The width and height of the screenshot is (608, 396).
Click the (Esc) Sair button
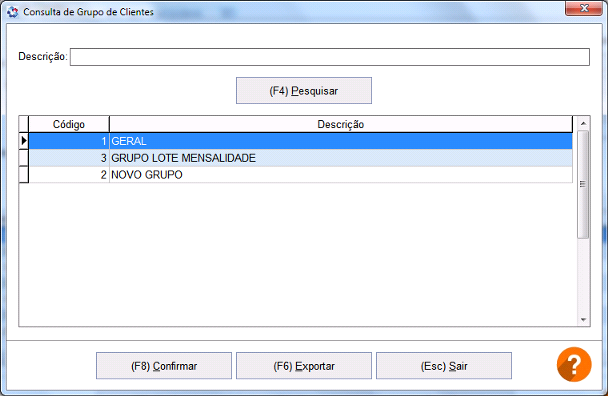(444, 366)
